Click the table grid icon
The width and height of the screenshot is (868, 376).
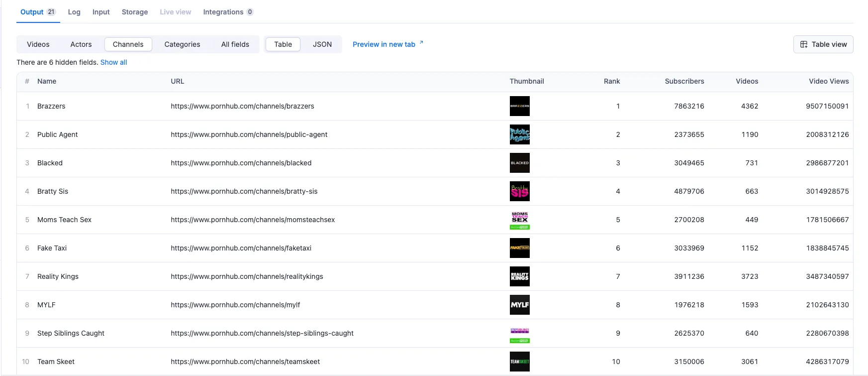pos(804,44)
